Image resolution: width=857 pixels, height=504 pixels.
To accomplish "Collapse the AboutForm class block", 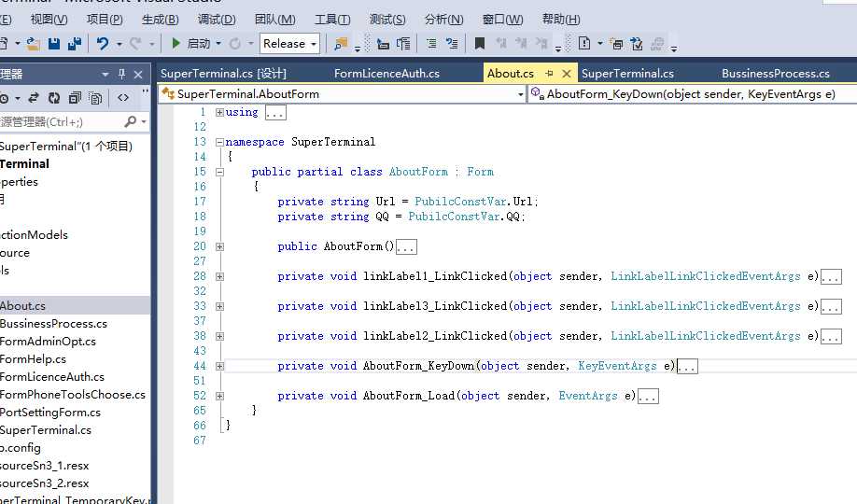I will pyautogui.click(x=219, y=172).
